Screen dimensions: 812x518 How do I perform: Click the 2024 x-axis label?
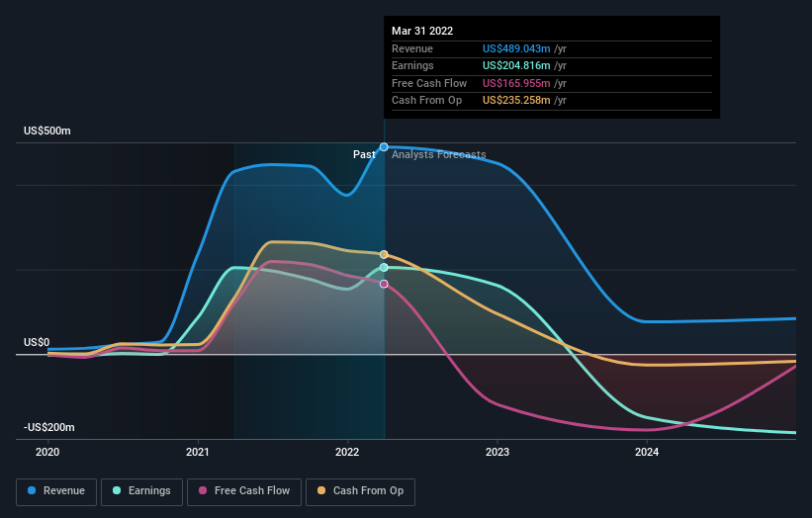[x=647, y=453]
